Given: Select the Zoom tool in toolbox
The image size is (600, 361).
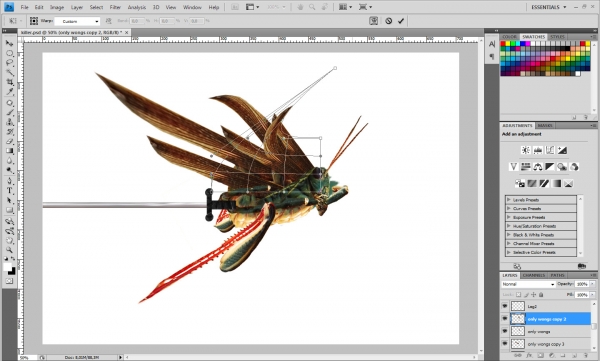Looking at the screenshot, I should point(10,250).
